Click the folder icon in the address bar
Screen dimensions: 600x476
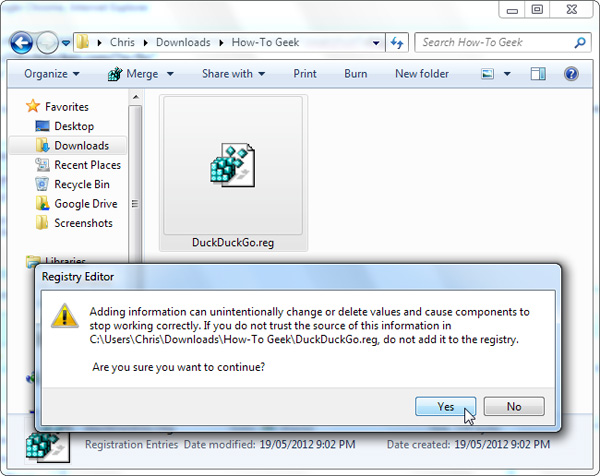click(x=82, y=42)
